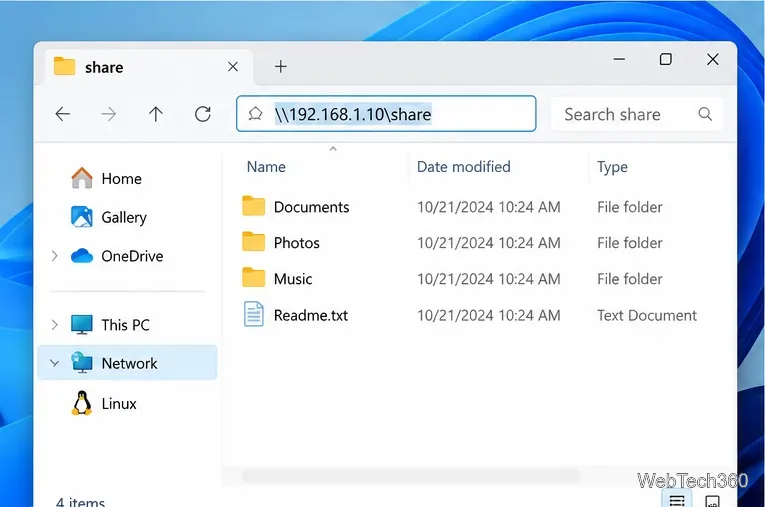Sort files by Date modified column
Image resolution: width=765 pixels, height=507 pixels.
coord(463,167)
